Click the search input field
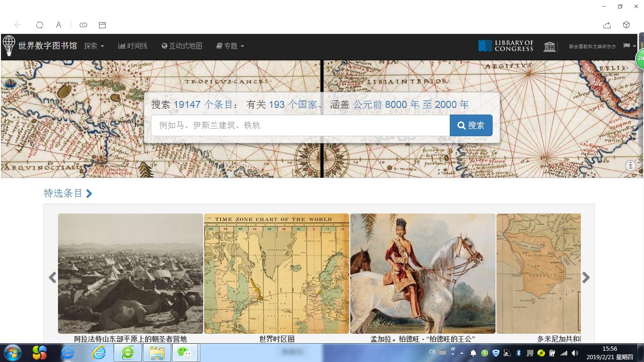Screen dimensions: 644x362 [x=300, y=125]
